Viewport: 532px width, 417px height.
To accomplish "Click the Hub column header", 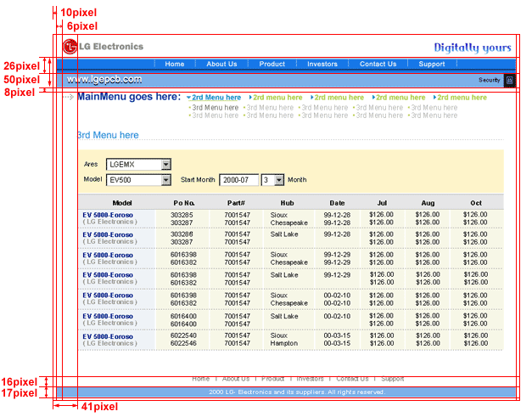I will (287, 203).
